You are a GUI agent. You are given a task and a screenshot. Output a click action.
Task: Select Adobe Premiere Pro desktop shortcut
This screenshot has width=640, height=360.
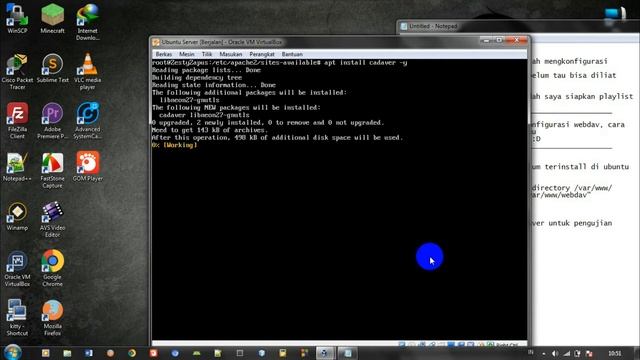(52, 121)
